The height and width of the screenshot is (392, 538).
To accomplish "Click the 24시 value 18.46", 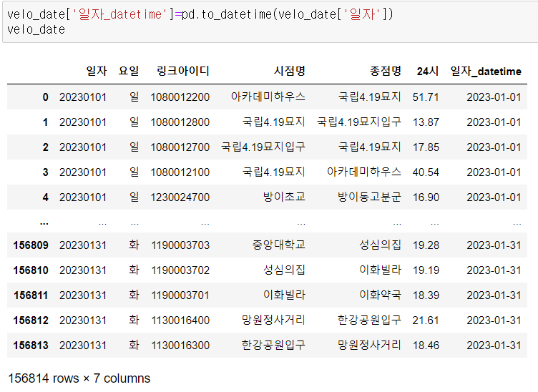I will click(426, 346).
